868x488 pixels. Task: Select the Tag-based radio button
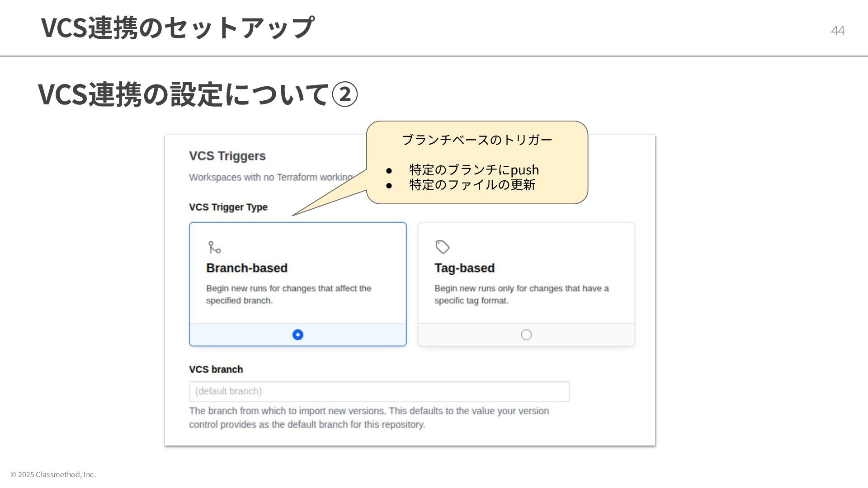[526, 335]
